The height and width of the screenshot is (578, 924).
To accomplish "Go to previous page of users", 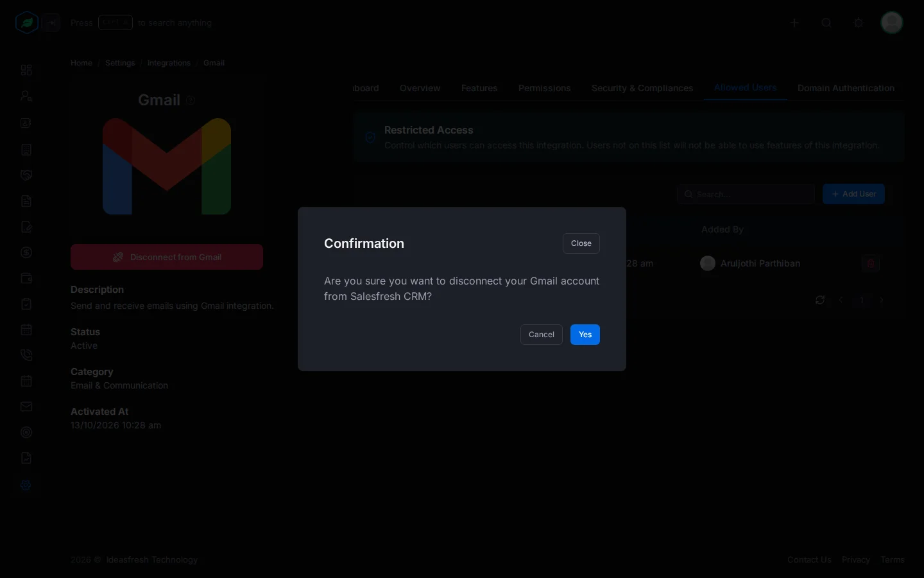I will tap(841, 300).
